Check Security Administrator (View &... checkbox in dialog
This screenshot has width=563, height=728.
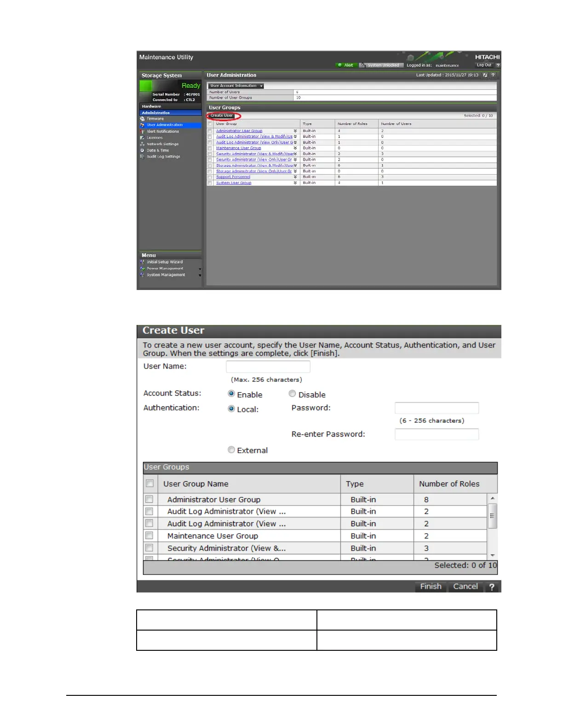pyautogui.click(x=149, y=548)
